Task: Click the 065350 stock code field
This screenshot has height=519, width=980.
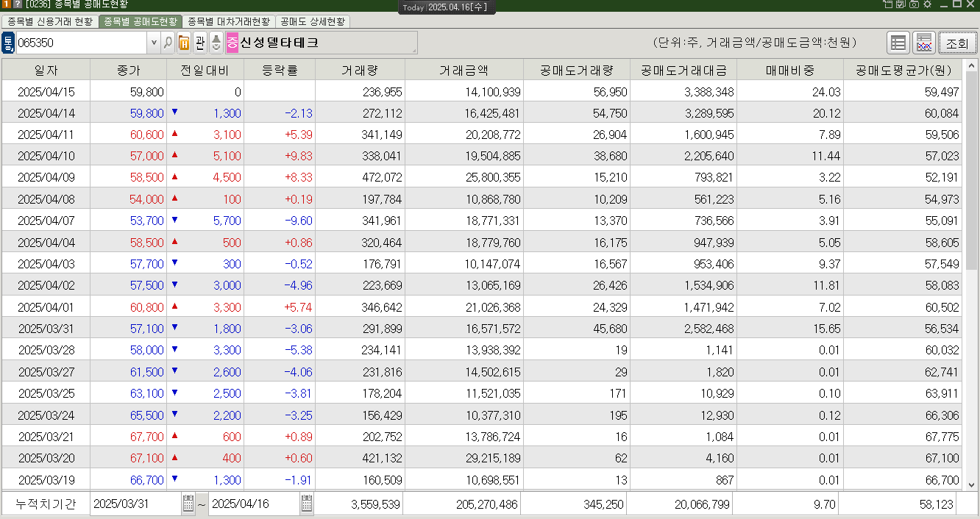Action: [x=82, y=43]
